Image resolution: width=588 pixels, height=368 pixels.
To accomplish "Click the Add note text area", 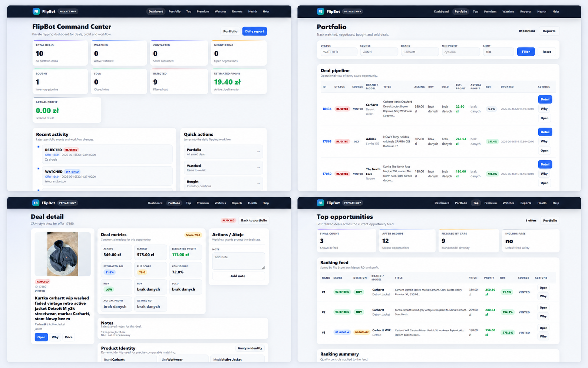I will (x=238, y=261).
